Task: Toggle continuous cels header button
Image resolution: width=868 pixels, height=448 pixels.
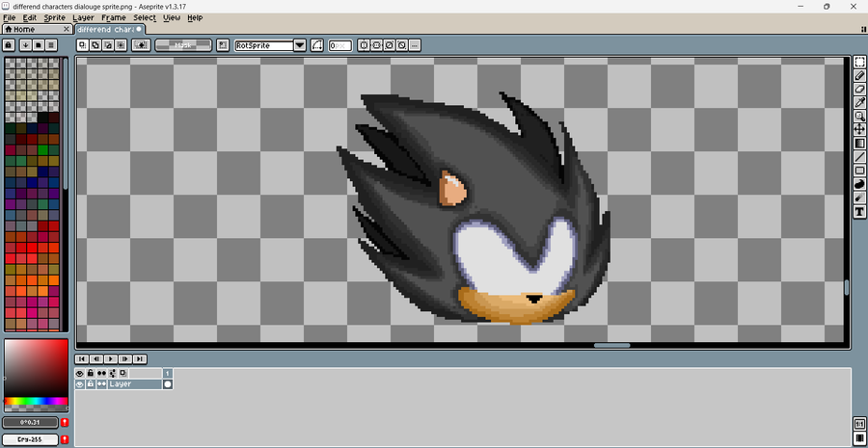Action: point(101,374)
